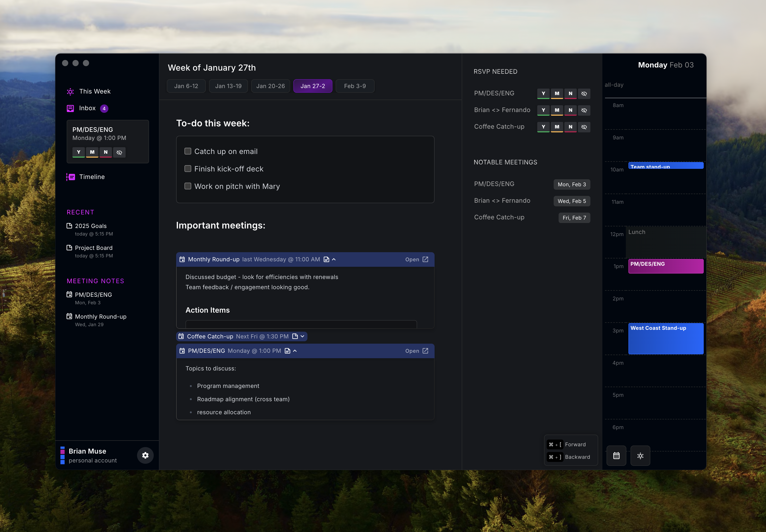This screenshot has height=532, width=766.
Task: Collapse the Monthly Round-up meeting card
Action: tap(334, 259)
